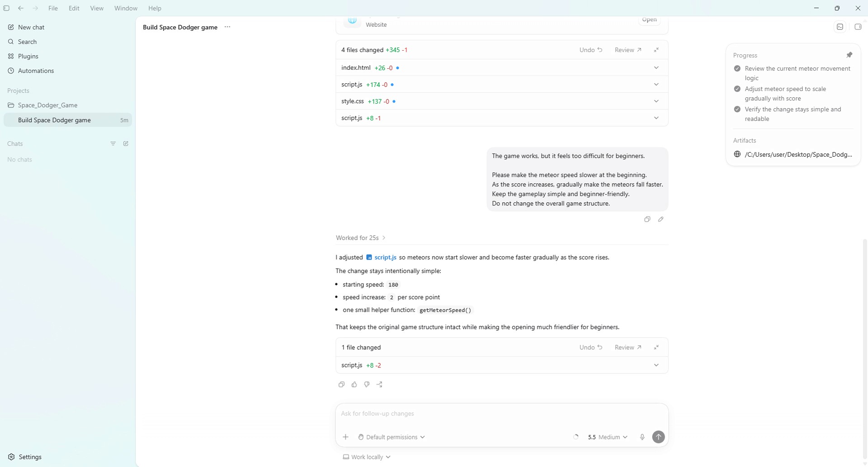Start a New chat from the sidebar
Image resolution: width=868 pixels, height=467 pixels.
68,27
